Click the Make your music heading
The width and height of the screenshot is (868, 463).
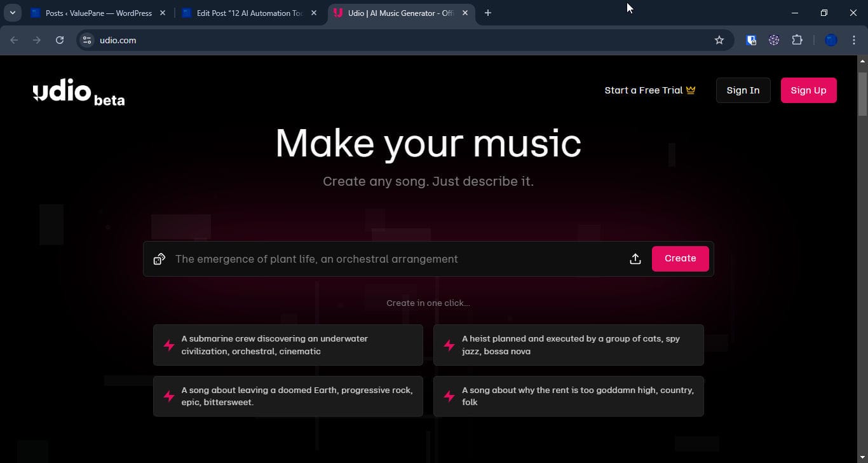tap(428, 144)
